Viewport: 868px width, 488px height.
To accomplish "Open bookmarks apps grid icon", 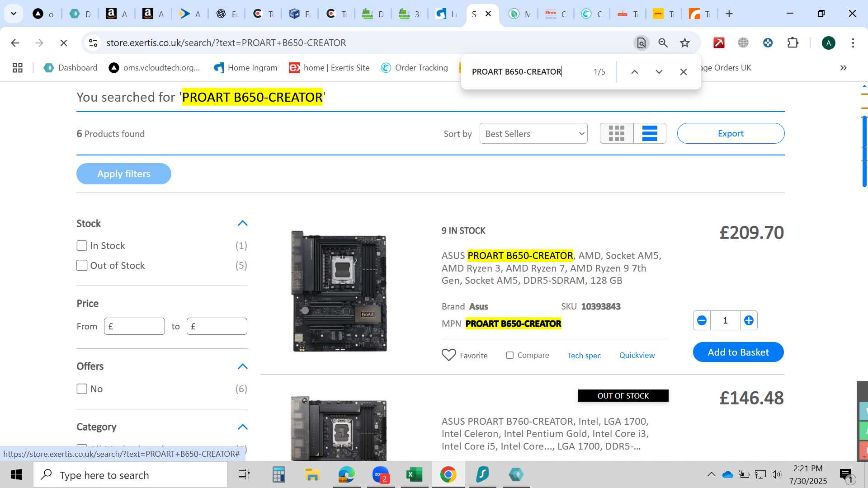I will click(18, 68).
